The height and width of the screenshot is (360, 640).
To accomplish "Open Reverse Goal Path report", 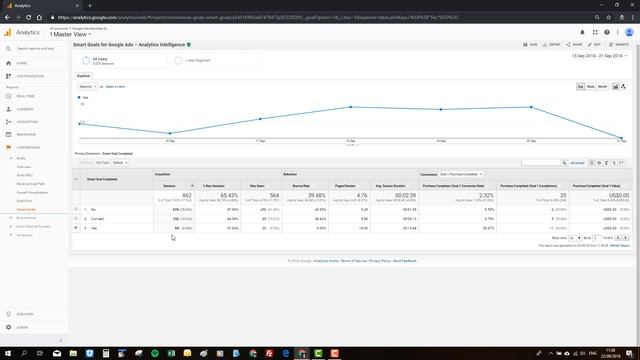I will click(31, 184).
